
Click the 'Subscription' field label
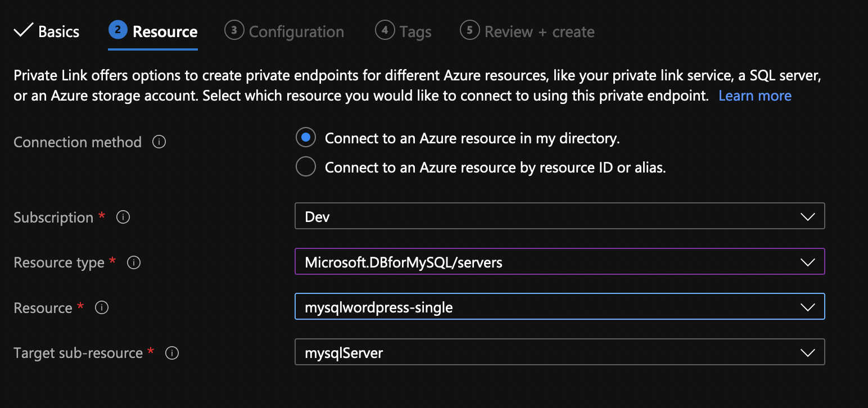pos(53,217)
